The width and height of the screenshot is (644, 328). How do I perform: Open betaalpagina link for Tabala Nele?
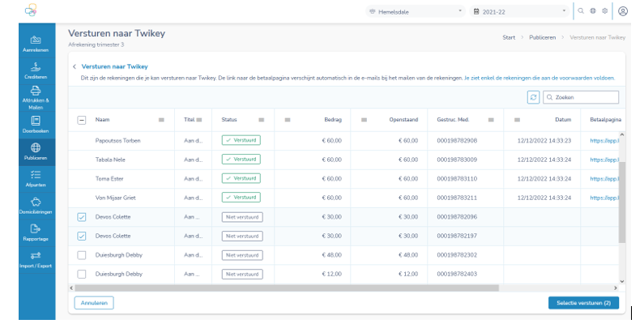[604, 160]
